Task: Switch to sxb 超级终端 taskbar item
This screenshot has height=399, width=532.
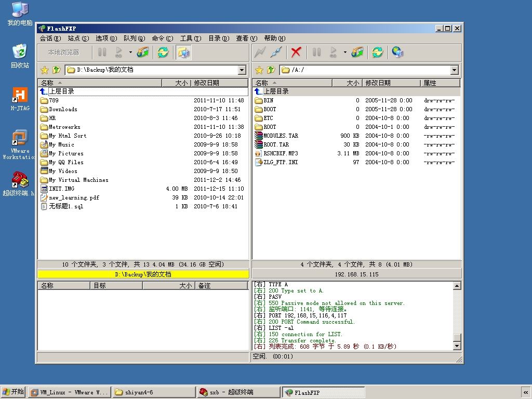Action: pos(238,392)
